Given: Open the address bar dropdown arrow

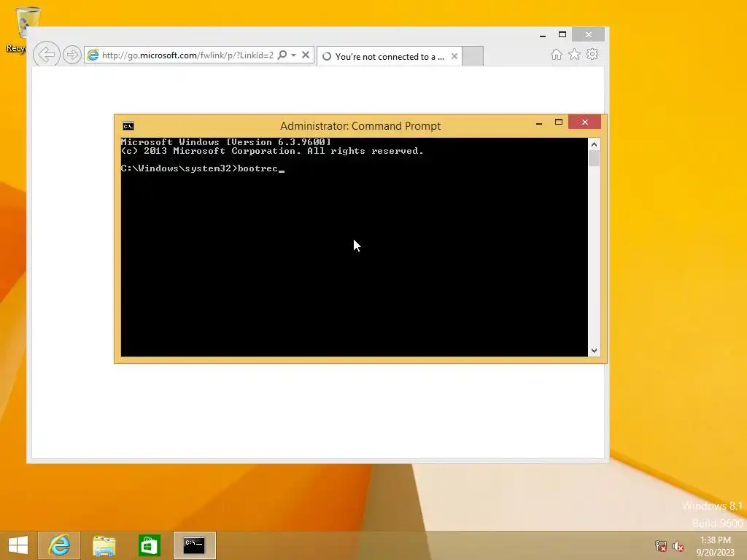Looking at the screenshot, I should [293, 55].
